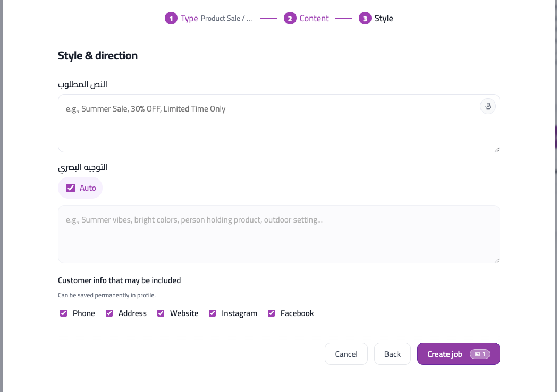Click the resize grip of the visual direction textarea
Viewport: 557px width, 392px height.
coord(497,259)
